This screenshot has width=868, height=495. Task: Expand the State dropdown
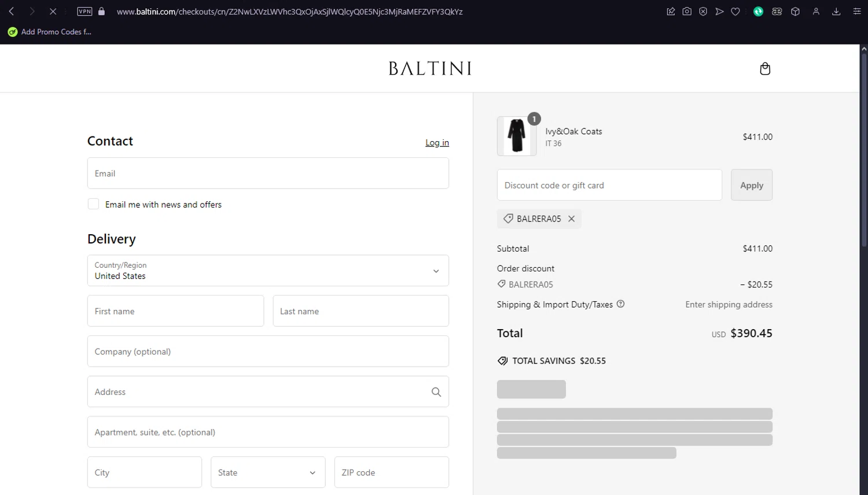click(268, 472)
